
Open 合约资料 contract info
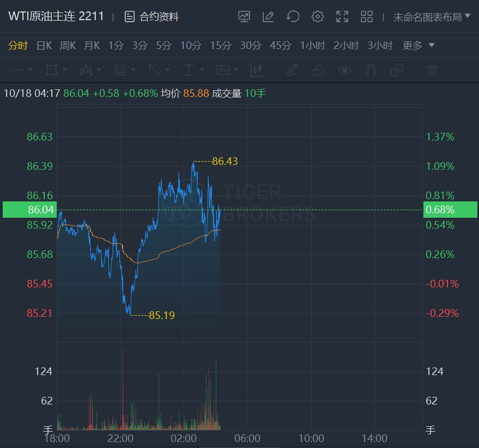pyautogui.click(x=152, y=16)
